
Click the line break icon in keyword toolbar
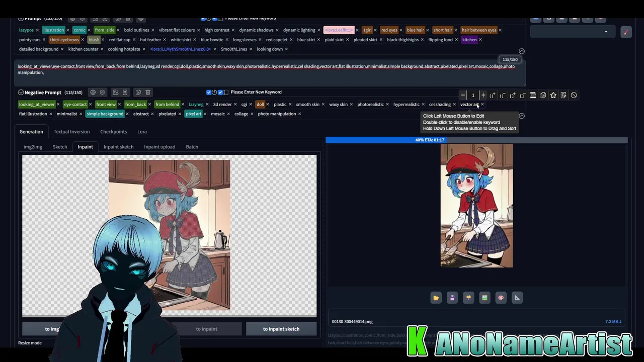point(533,95)
